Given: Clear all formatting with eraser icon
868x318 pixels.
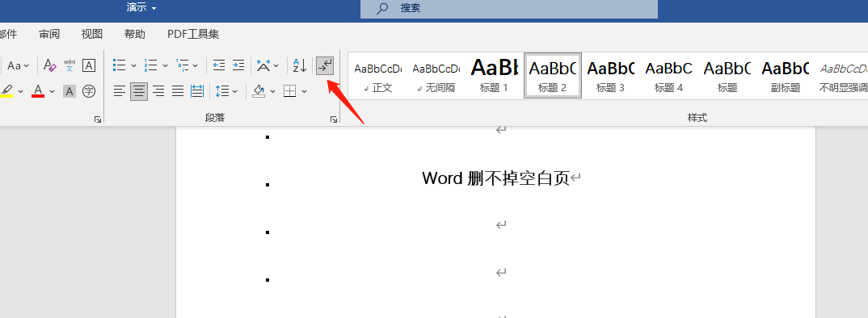Looking at the screenshot, I should click(x=50, y=66).
